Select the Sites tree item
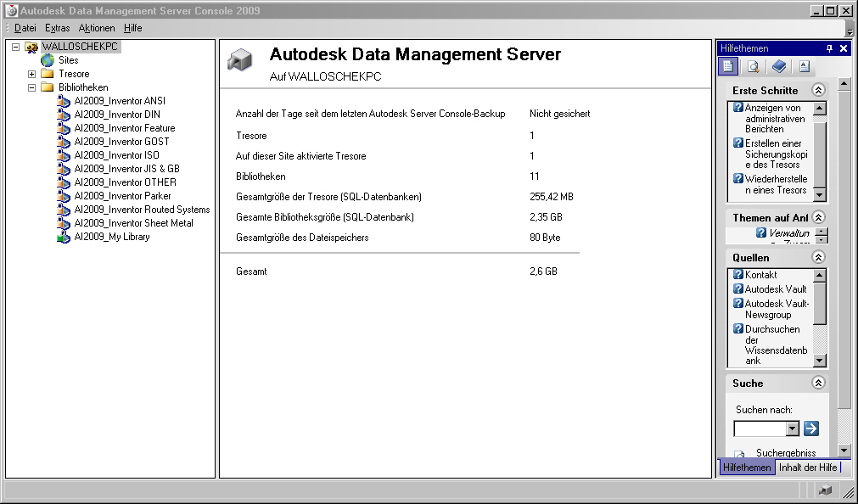 [x=69, y=60]
